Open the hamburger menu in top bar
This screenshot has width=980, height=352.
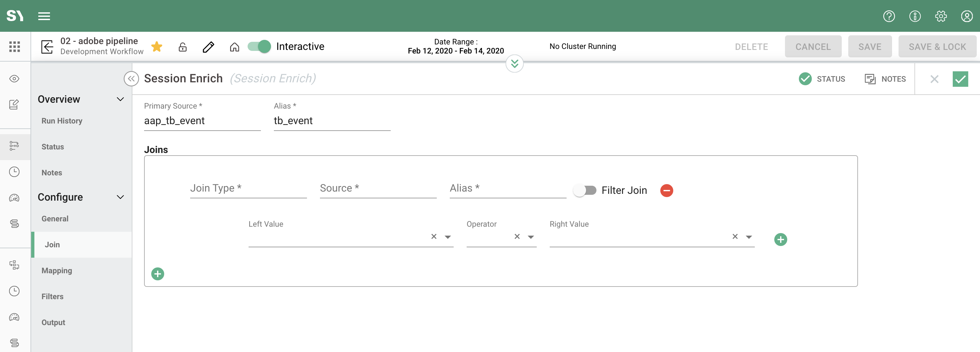tap(44, 16)
